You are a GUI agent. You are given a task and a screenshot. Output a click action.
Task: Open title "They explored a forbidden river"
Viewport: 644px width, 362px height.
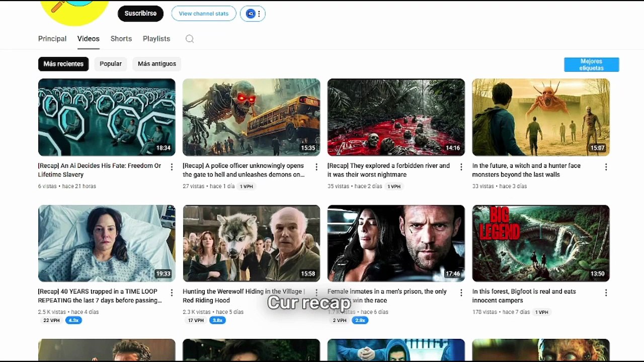388,170
